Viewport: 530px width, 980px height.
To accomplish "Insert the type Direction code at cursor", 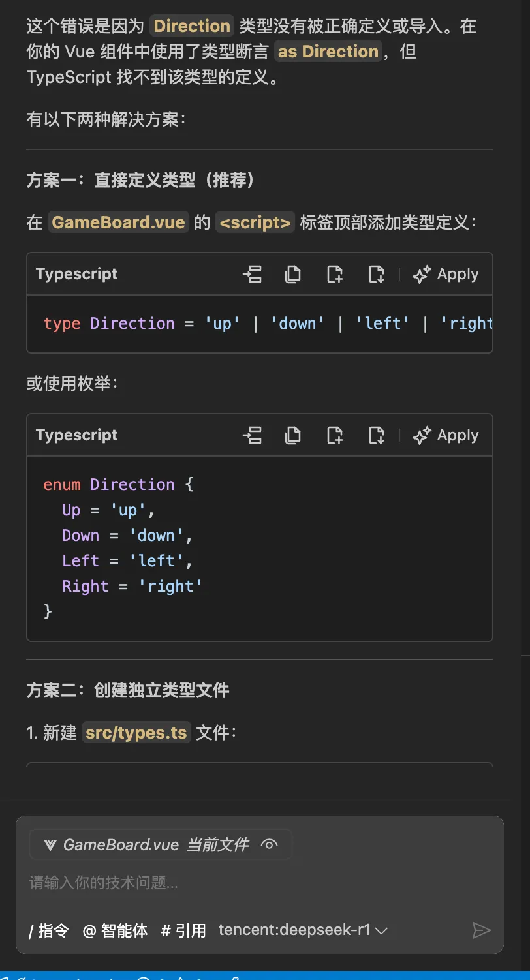I will coord(252,275).
